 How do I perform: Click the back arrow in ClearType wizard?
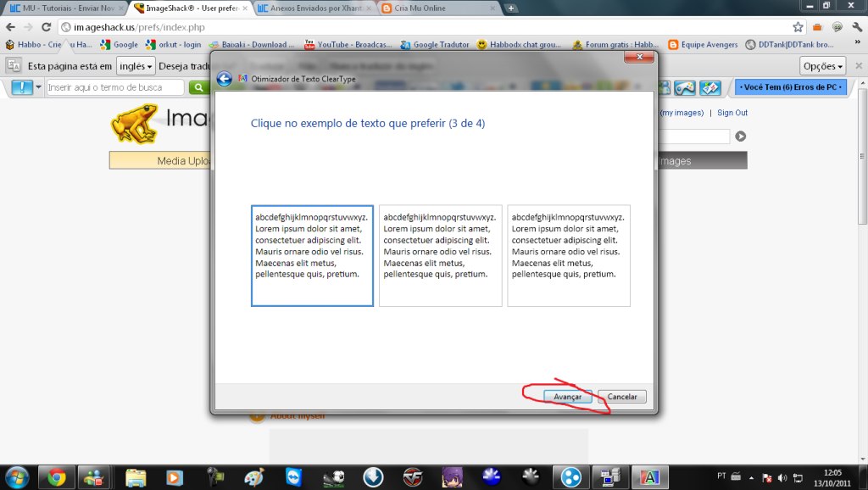coord(224,79)
